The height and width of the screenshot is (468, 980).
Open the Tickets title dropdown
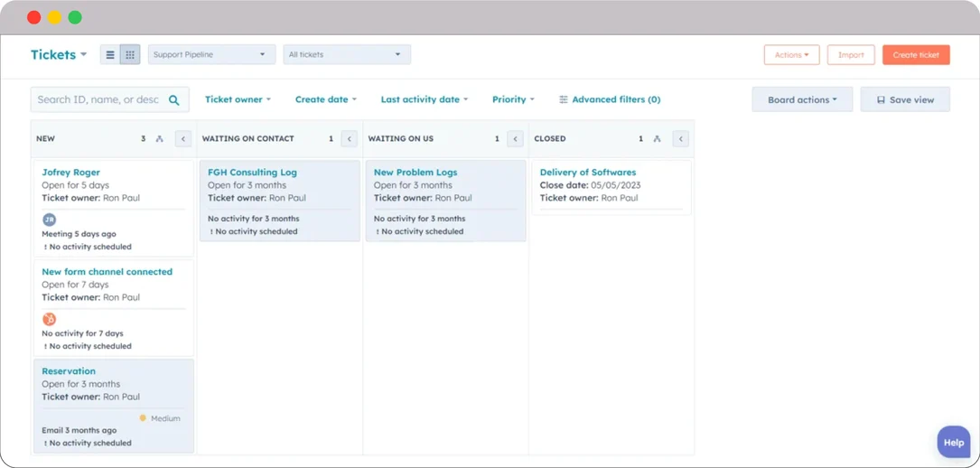coord(59,55)
